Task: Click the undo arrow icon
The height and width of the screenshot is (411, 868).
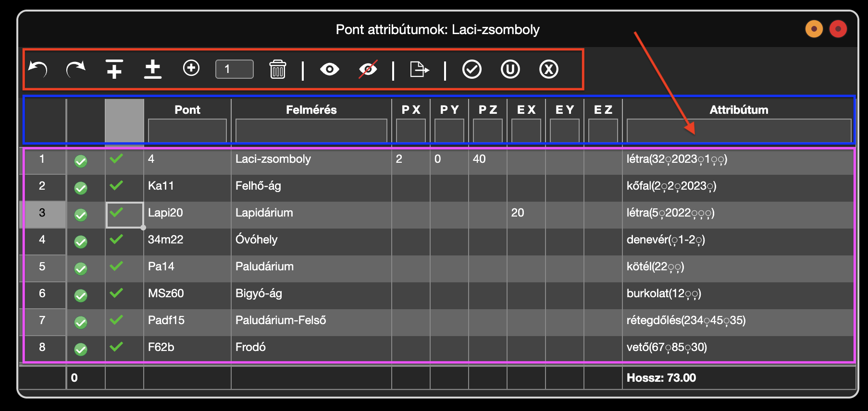Action: pyautogui.click(x=37, y=69)
